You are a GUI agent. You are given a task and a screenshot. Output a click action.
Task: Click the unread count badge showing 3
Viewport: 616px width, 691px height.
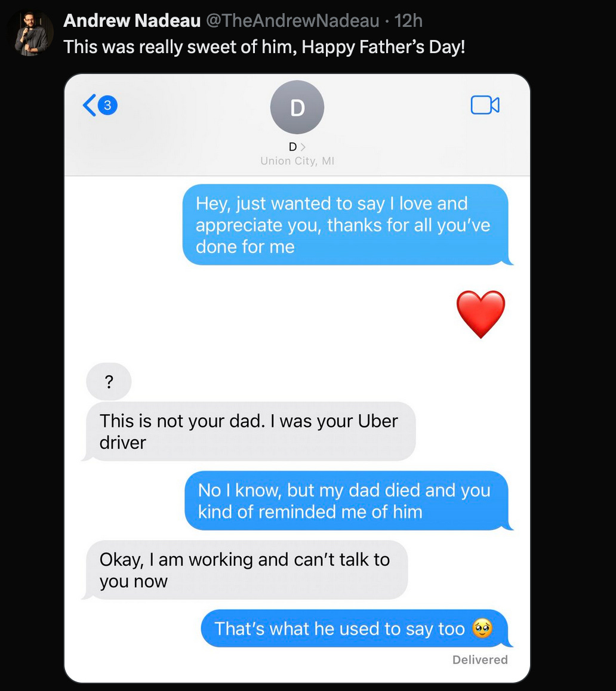click(107, 106)
